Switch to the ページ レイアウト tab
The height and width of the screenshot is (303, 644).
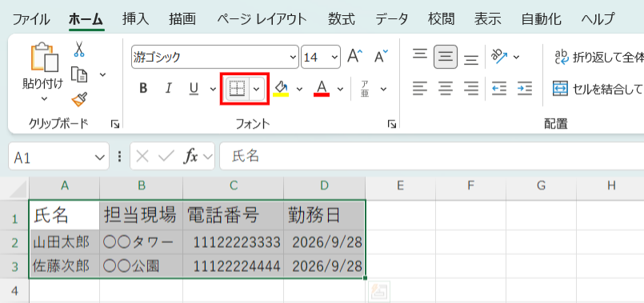pos(262,19)
